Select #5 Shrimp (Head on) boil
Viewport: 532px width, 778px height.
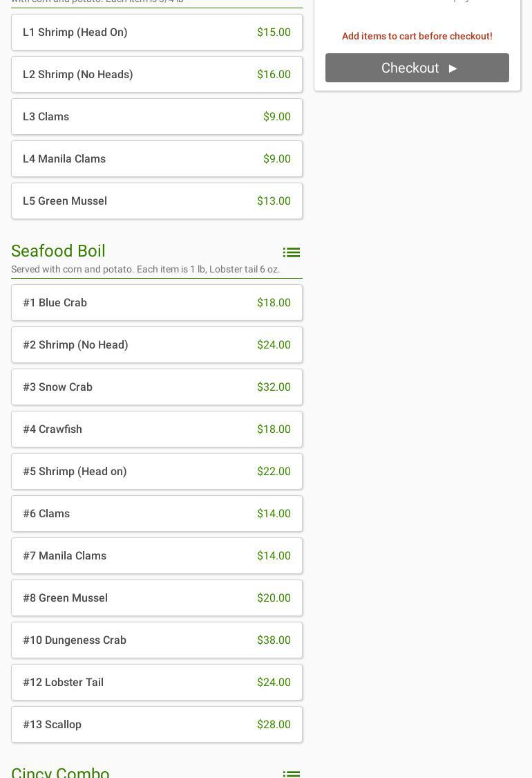coord(157,472)
